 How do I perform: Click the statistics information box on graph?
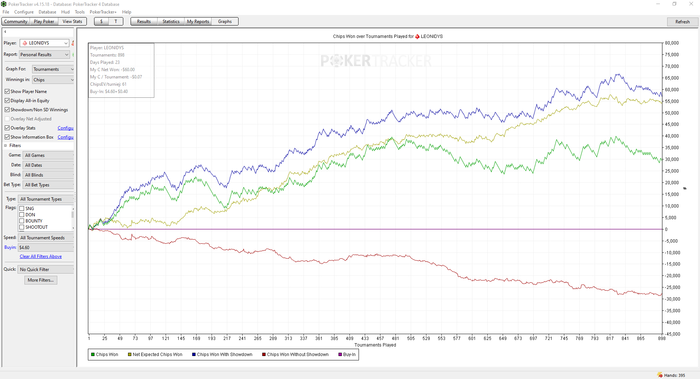(x=121, y=70)
